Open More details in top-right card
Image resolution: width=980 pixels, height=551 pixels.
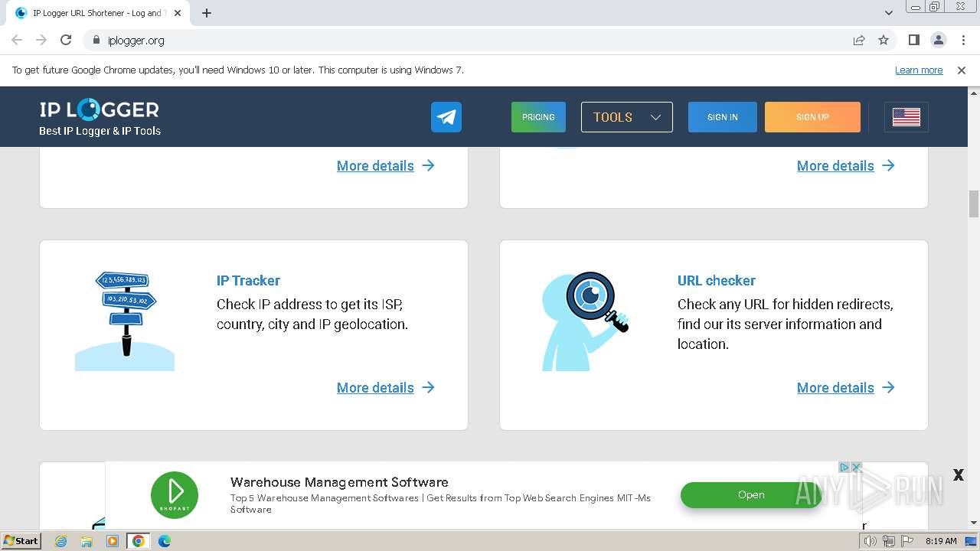point(846,165)
